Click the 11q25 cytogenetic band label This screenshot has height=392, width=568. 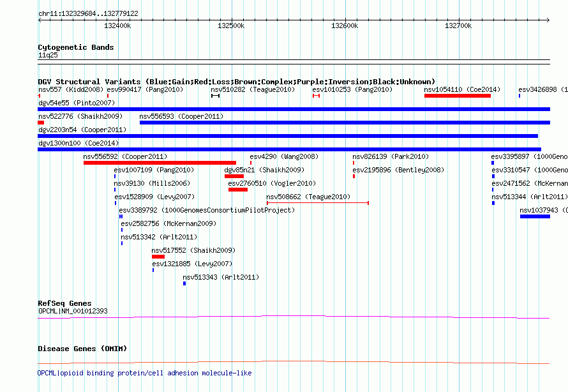(48, 55)
